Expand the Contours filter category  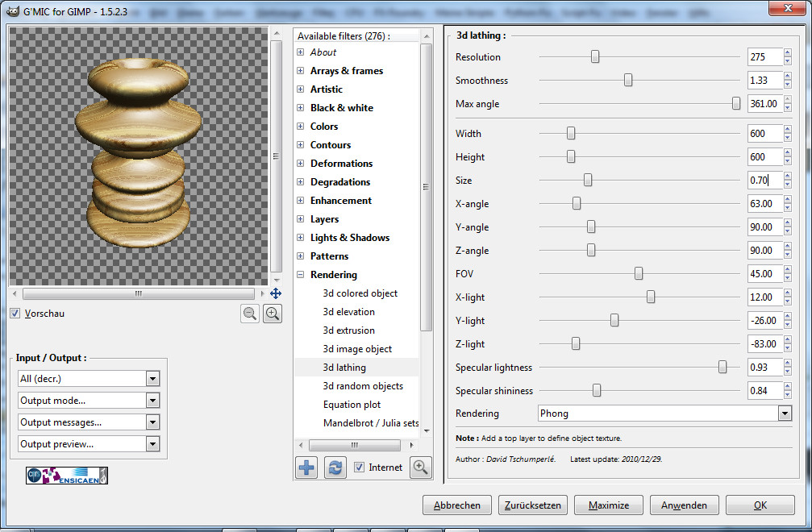pyautogui.click(x=300, y=145)
